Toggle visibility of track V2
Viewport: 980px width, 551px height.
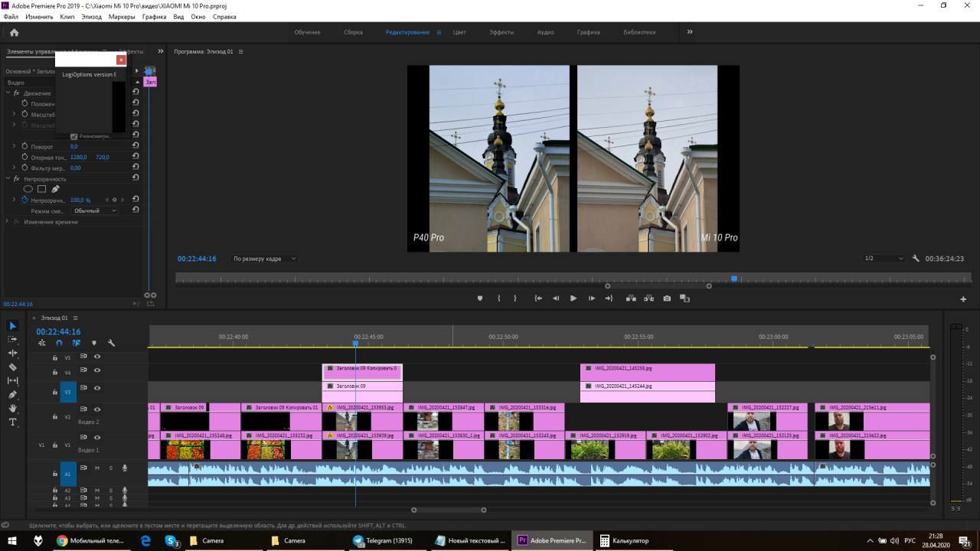pos(97,411)
